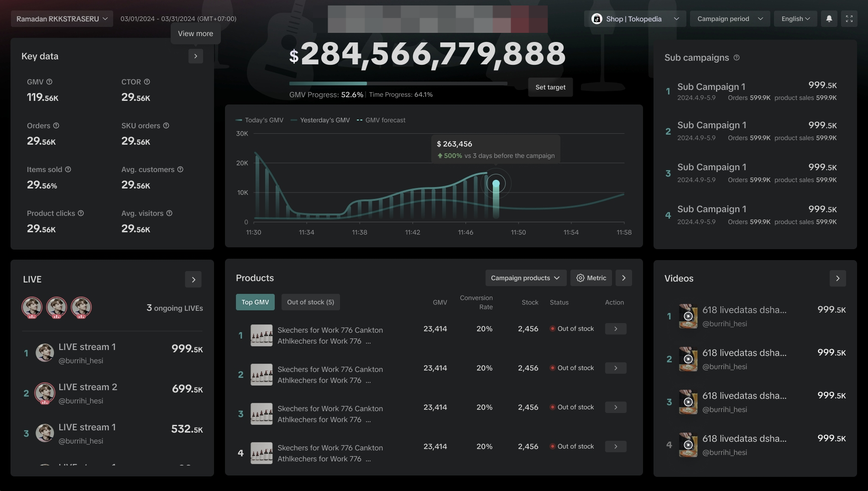Image resolution: width=868 pixels, height=491 pixels.
Task: Switch to Out of stock (5) tab
Action: [310, 302]
